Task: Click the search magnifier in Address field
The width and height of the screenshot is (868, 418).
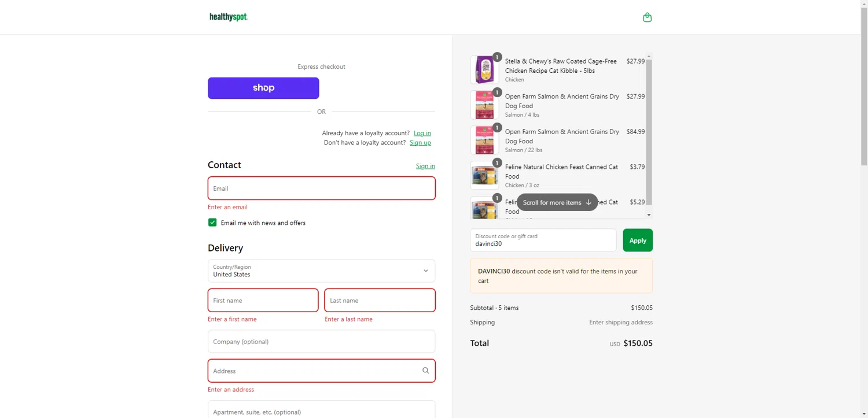Action: pyautogui.click(x=425, y=371)
